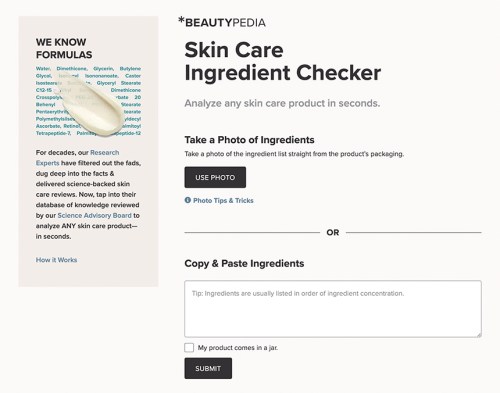Focus the Copy & Paste Ingredients text area

[333, 309]
